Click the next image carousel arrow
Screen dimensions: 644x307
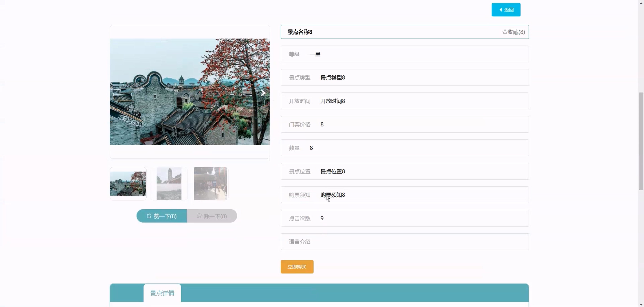pyautogui.click(x=263, y=93)
